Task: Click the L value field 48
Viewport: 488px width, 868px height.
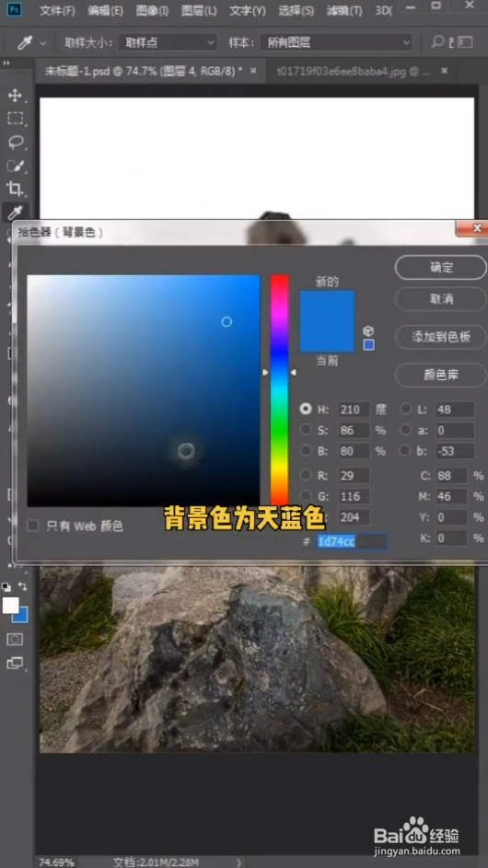Action: pyautogui.click(x=455, y=410)
